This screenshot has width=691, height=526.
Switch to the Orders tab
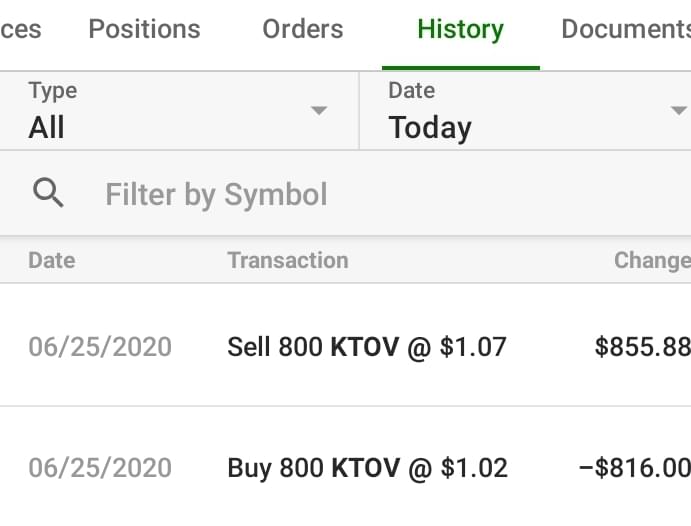[x=302, y=29]
